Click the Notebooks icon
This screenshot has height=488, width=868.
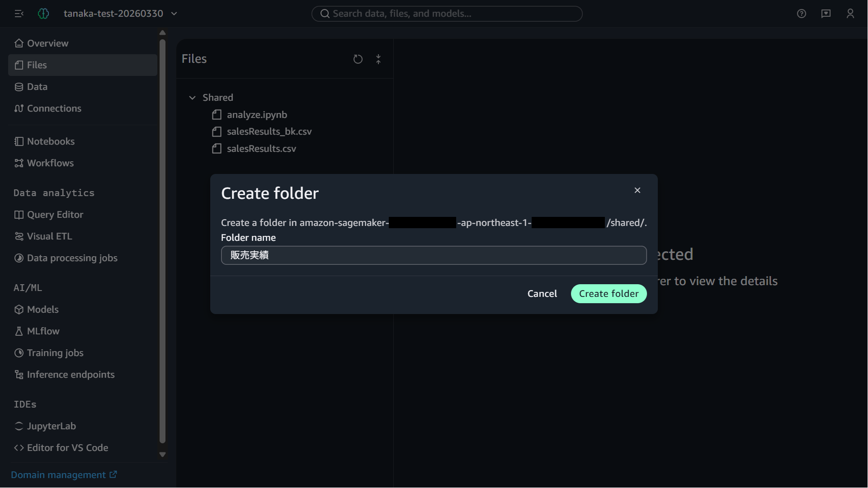pyautogui.click(x=19, y=141)
